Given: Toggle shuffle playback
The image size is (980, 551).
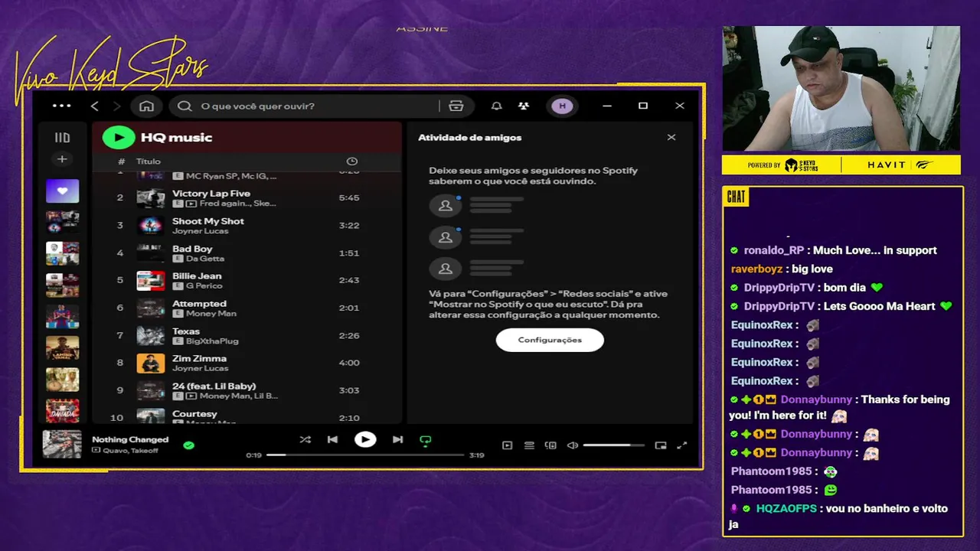Looking at the screenshot, I should (305, 439).
